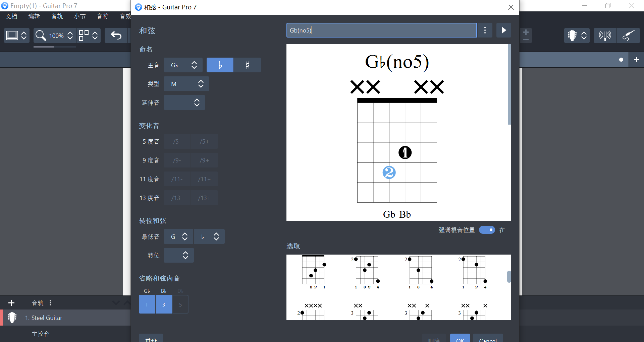
Task: Click the multitrack layout icon
Action: pyautogui.click(x=84, y=35)
